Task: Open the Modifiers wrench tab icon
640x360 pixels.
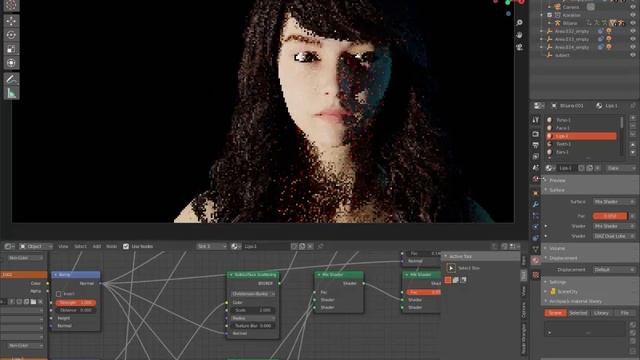Action: [536, 204]
